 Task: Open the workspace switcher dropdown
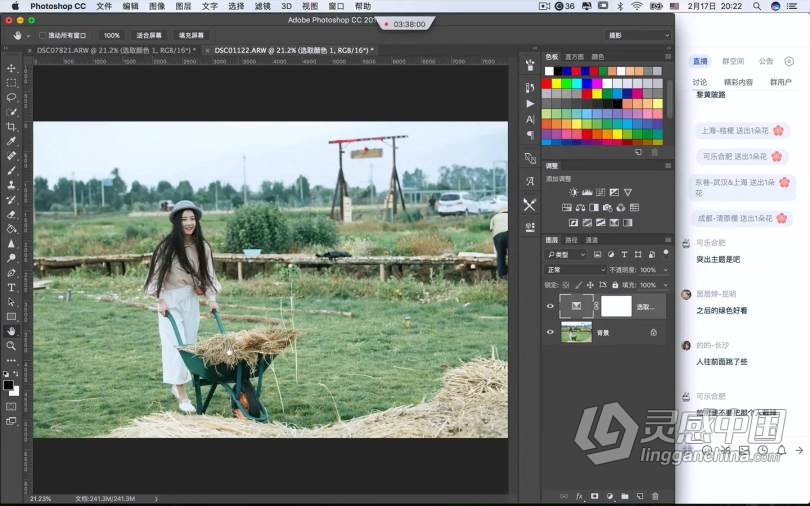click(x=638, y=35)
